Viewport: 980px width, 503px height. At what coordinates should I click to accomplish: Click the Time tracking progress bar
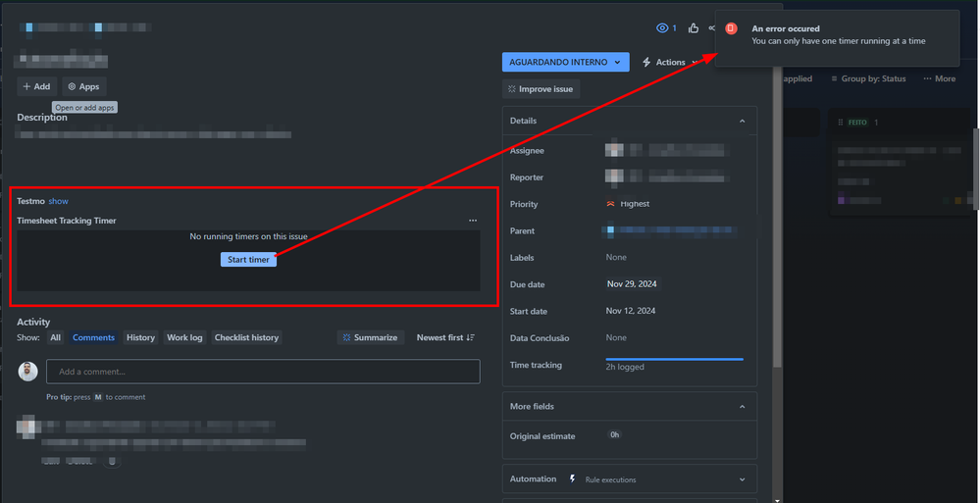[x=674, y=359]
